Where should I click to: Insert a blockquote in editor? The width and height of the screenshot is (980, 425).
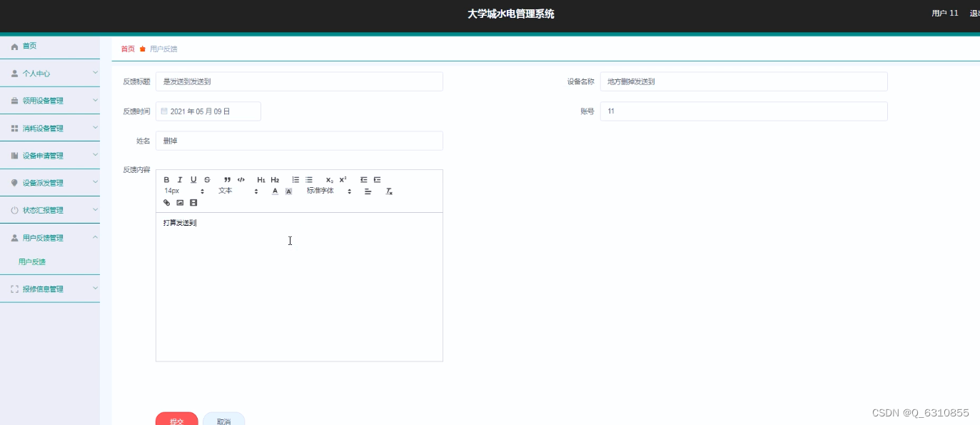(228, 180)
